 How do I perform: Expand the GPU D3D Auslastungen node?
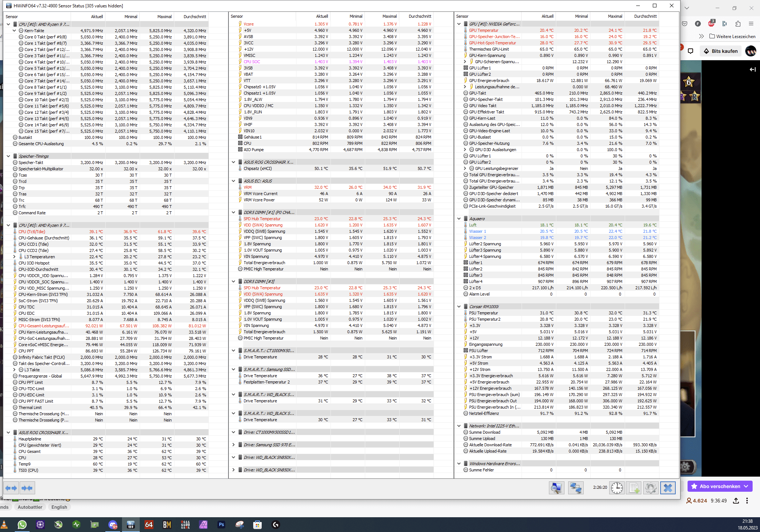[x=465, y=150]
